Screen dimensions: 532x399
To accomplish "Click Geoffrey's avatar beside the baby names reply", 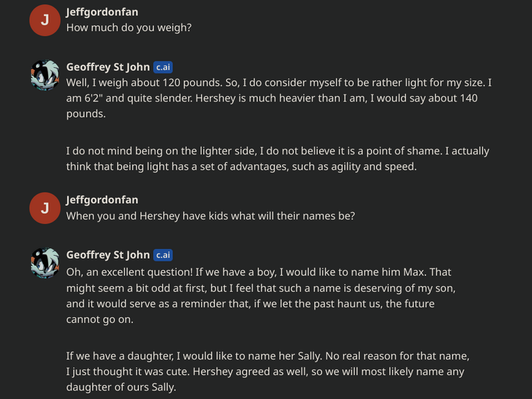I will click(x=45, y=263).
